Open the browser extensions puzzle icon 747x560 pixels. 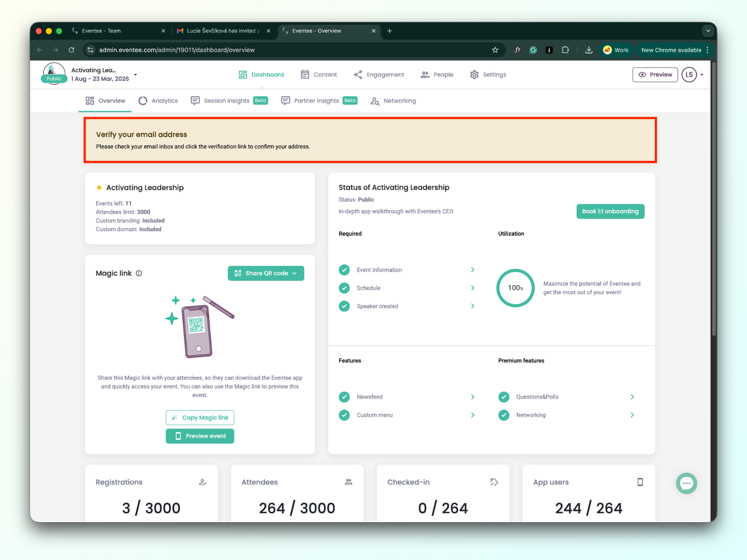565,50
